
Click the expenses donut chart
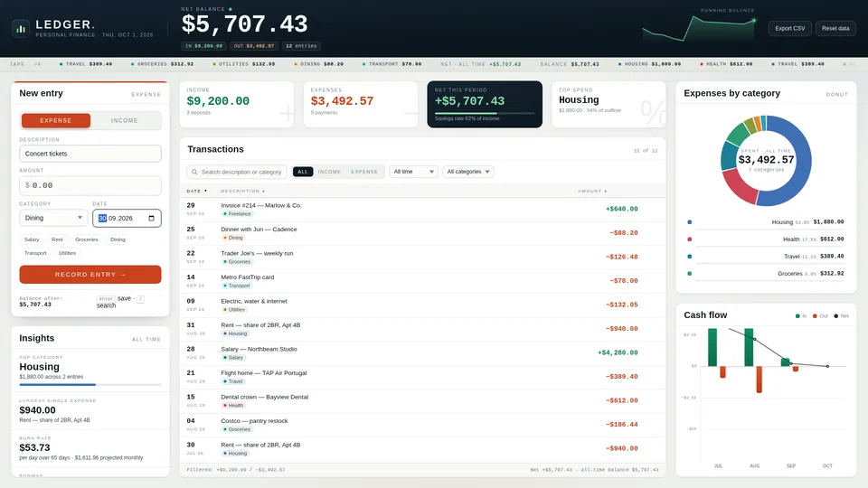[766, 161]
